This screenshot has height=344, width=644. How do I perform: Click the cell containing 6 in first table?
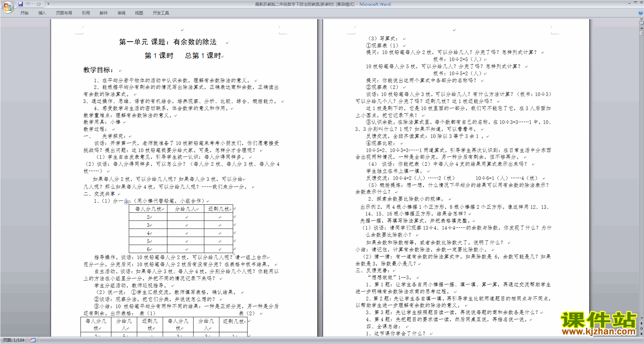[x=148, y=249]
